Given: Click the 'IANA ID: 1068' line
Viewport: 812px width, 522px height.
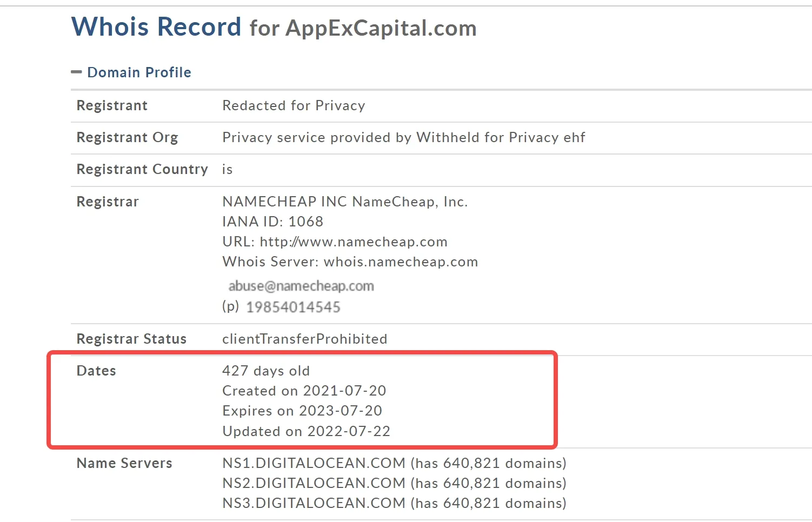Looking at the screenshot, I should (x=273, y=222).
